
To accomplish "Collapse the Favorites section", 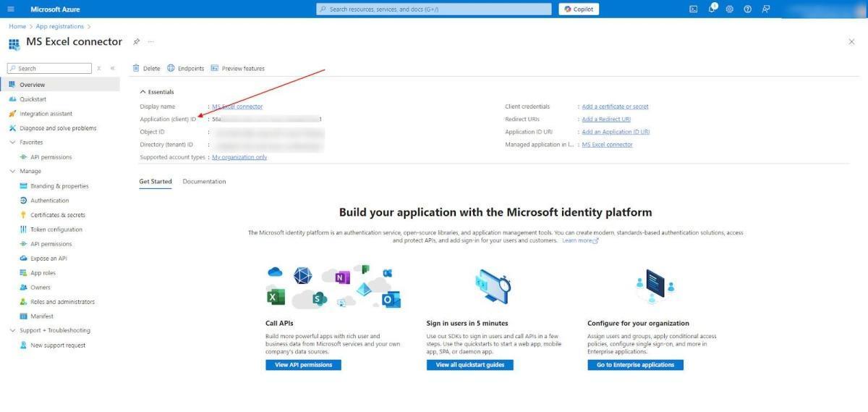I will pos(12,143).
